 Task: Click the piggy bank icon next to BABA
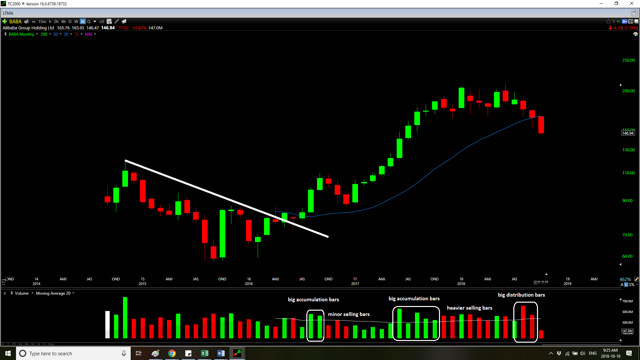click(26, 21)
